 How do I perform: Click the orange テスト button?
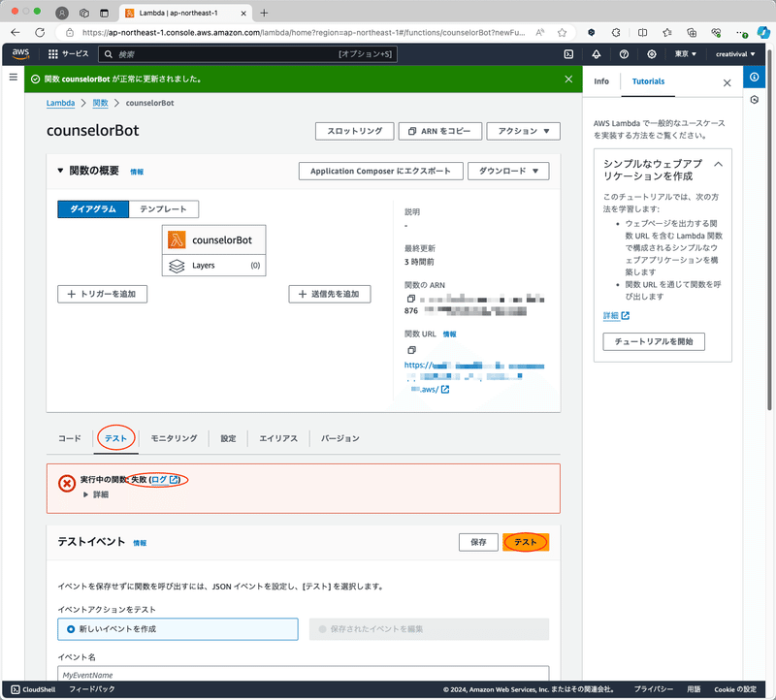[526, 542]
